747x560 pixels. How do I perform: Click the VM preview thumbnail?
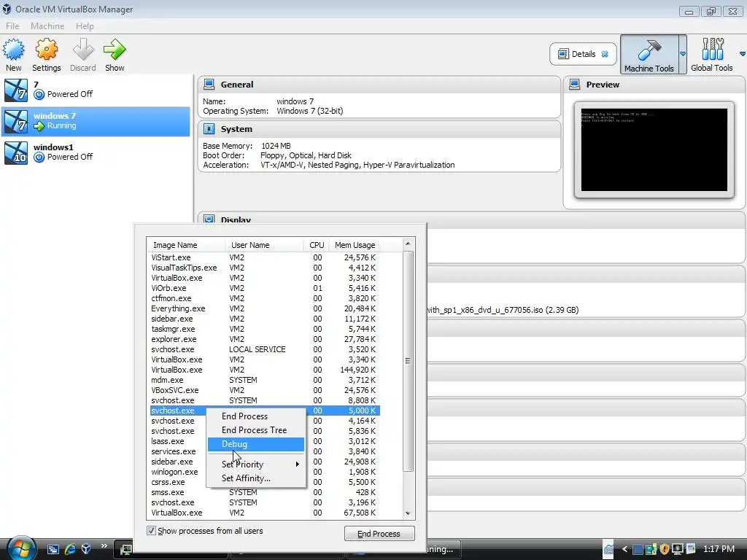tap(654, 150)
